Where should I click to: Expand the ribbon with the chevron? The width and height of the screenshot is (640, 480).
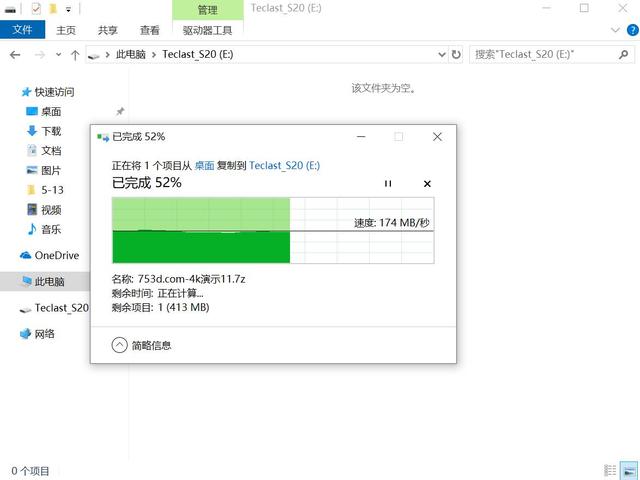coord(615,30)
